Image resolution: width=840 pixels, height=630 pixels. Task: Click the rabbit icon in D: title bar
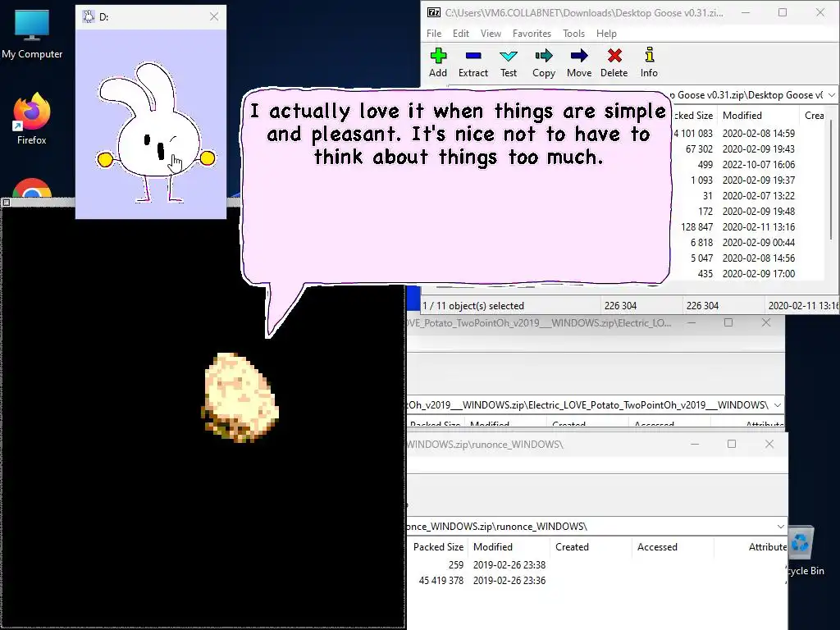click(x=89, y=16)
